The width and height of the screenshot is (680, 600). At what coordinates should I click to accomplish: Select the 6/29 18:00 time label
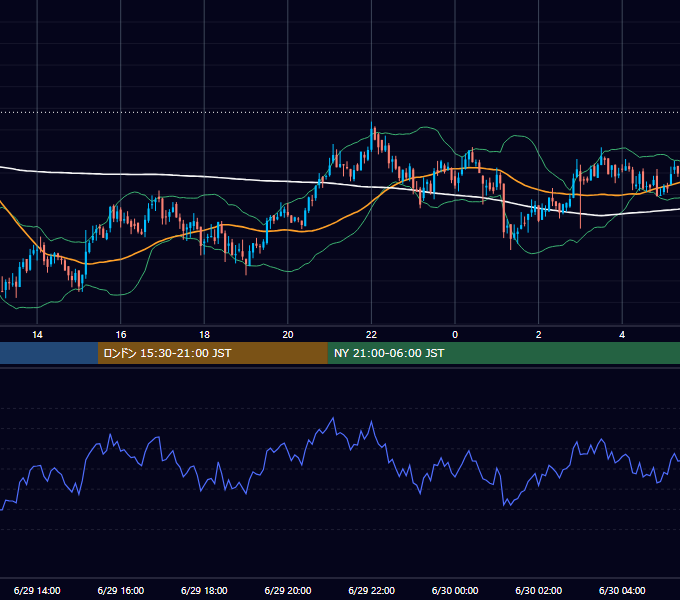tap(204, 590)
